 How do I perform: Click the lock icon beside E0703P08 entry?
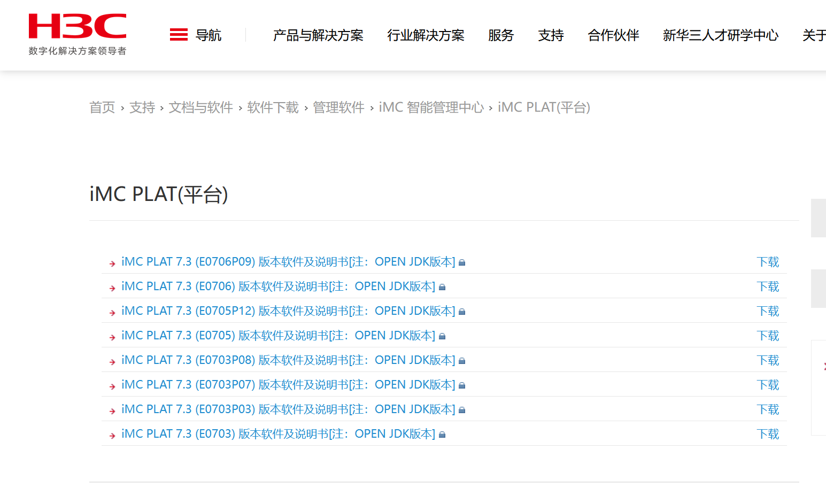coord(462,361)
